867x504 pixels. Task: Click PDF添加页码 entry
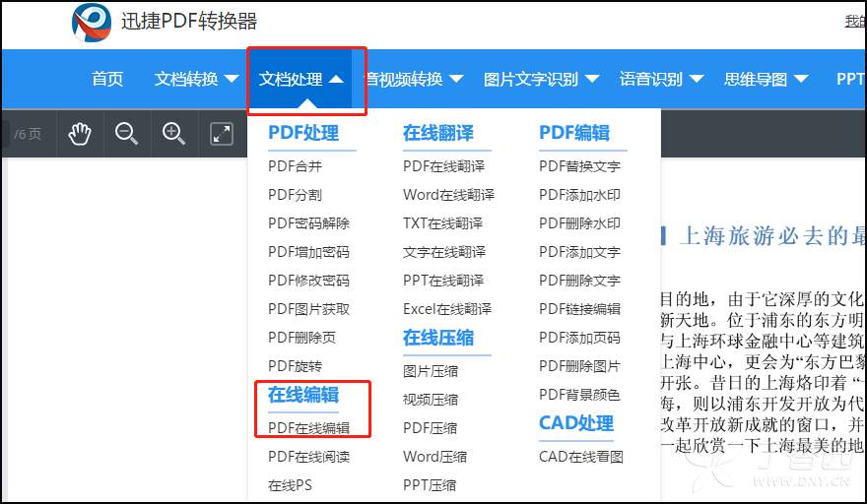(579, 338)
